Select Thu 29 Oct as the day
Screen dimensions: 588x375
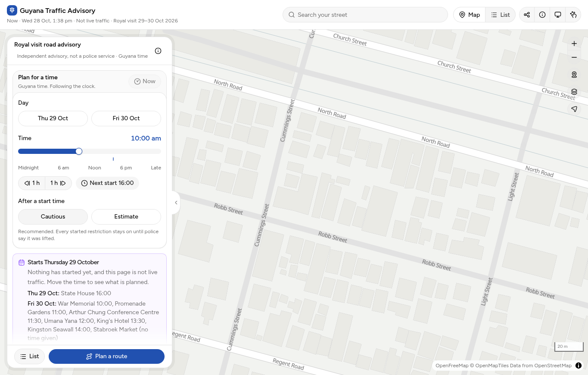pyautogui.click(x=53, y=118)
